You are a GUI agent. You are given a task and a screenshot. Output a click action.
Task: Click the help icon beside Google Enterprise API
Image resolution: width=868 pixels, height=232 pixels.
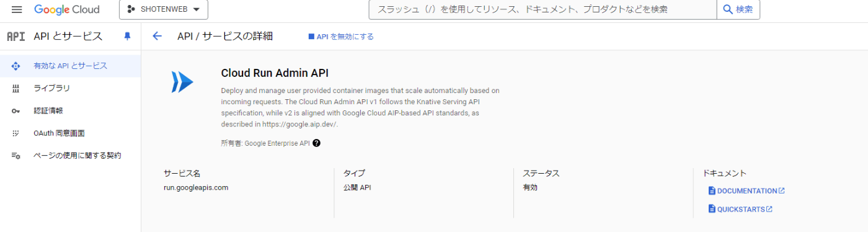click(x=316, y=143)
